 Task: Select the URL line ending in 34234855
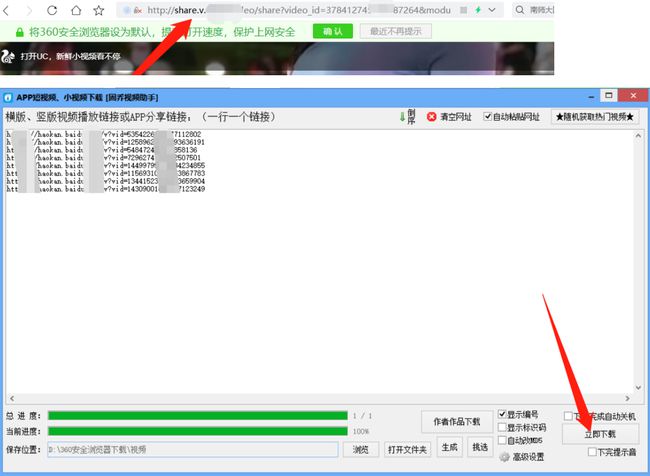(106, 165)
